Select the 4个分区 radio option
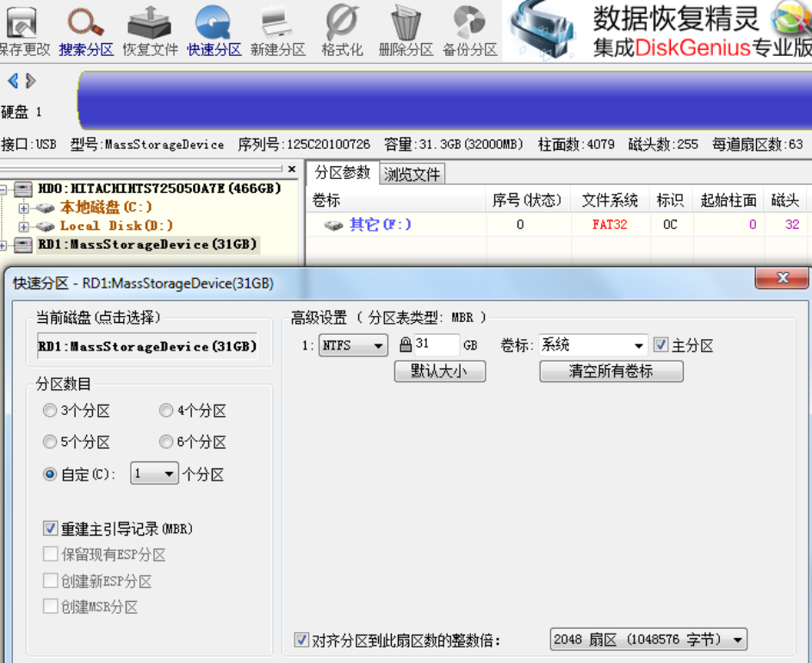Viewport: 812px width, 663px height. point(165,411)
